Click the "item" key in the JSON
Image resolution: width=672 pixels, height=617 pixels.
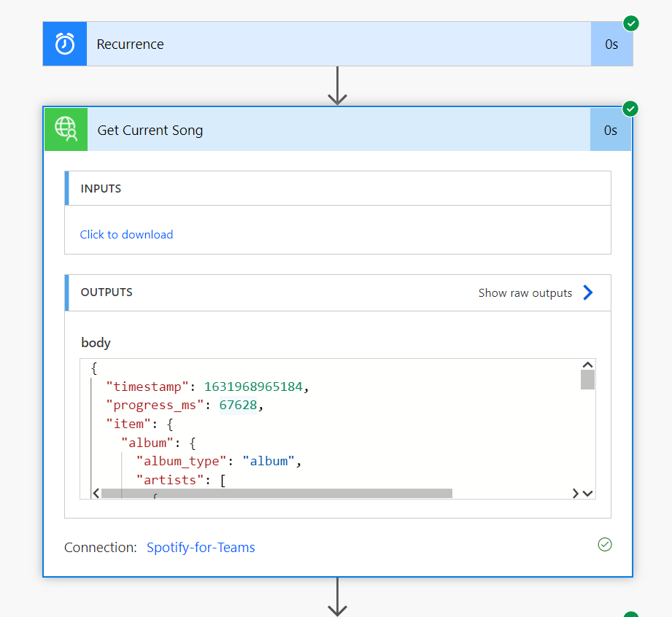pyautogui.click(x=128, y=424)
